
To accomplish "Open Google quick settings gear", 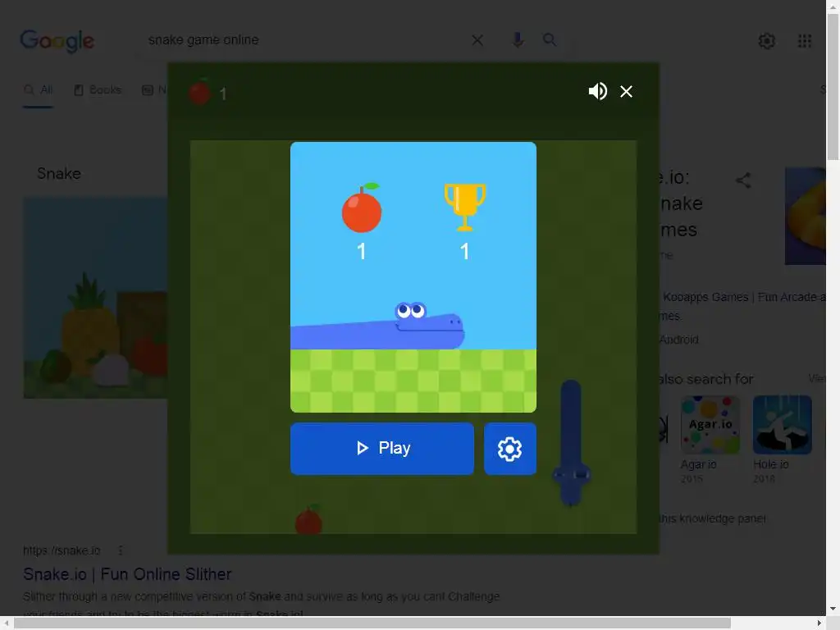I will coord(767,41).
